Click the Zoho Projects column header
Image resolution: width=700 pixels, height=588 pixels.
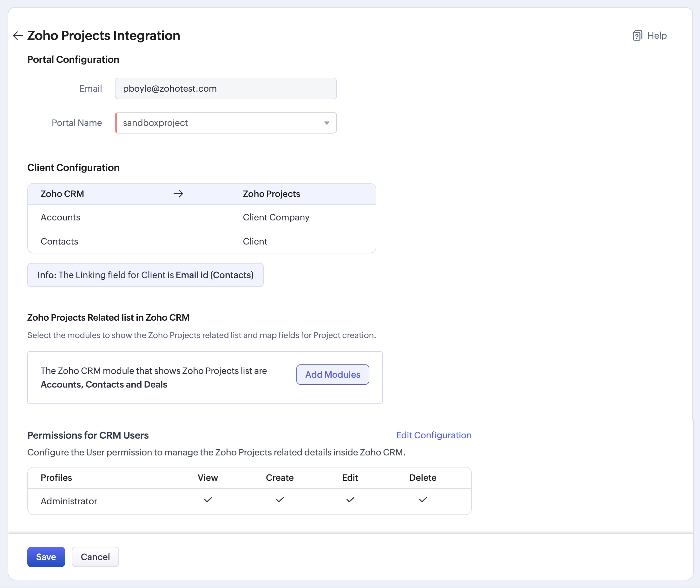click(x=271, y=194)
